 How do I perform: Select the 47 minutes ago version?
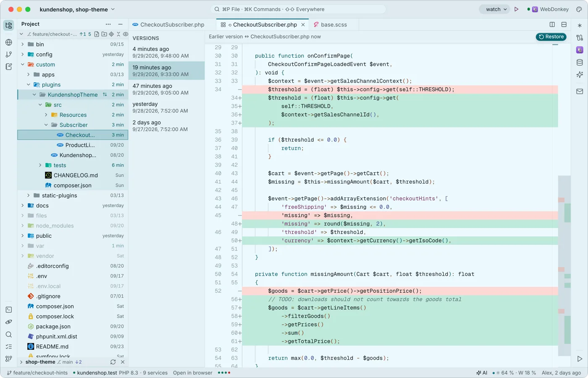[x=166, y=89]
